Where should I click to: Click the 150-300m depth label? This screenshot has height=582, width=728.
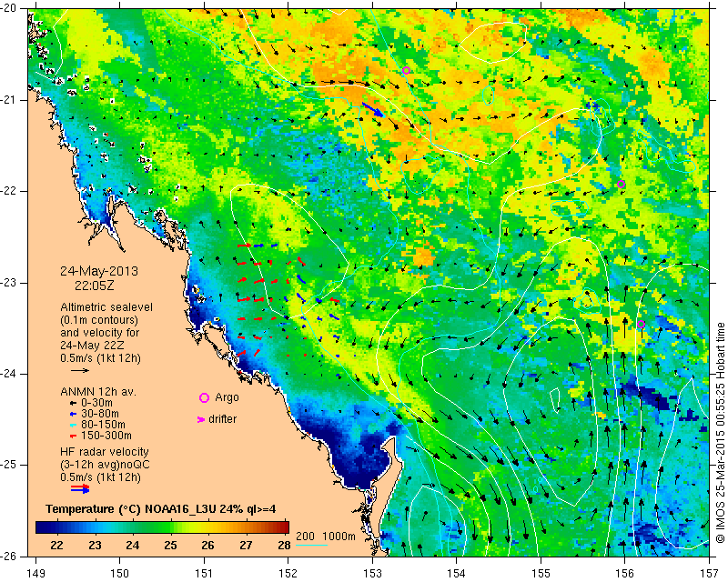[106, 436]
